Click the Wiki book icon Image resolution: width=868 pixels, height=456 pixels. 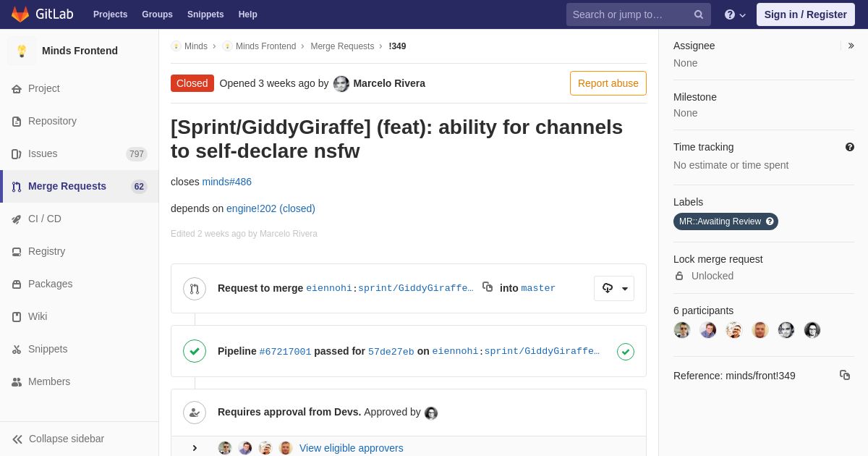coord(17,317)
